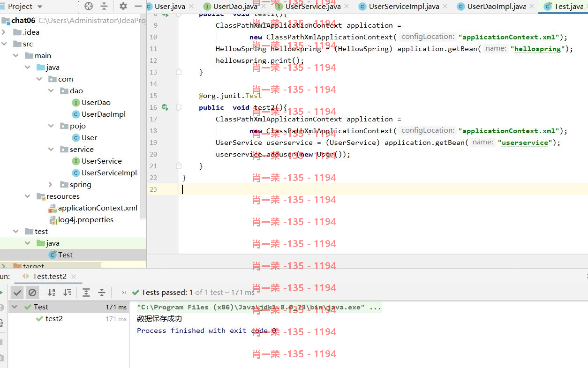The image size is (588, 368).
Task: Click run gutter icon beside test2 method
Action: tap(165, 107)
